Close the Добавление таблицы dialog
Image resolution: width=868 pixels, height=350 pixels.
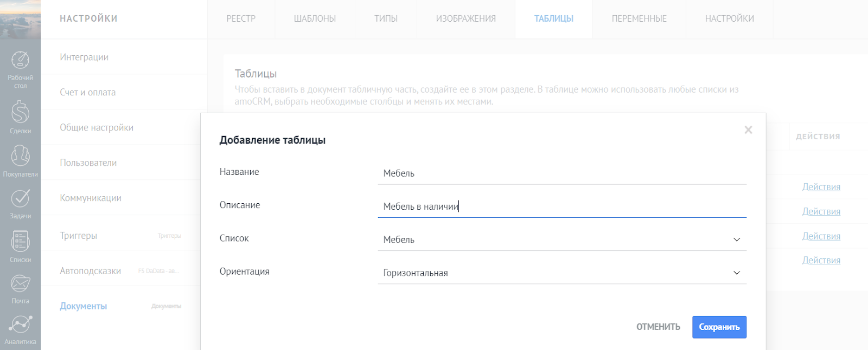click(x=748, y=130)
